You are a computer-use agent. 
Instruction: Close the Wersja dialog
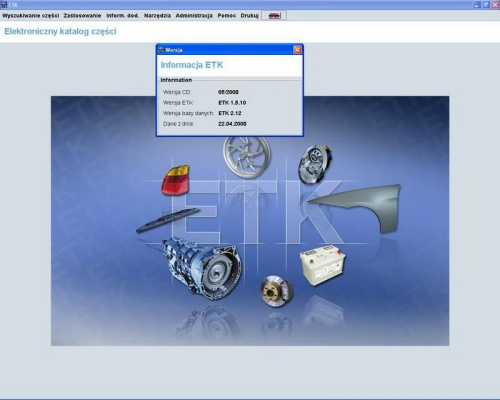[x=297, y=50]
